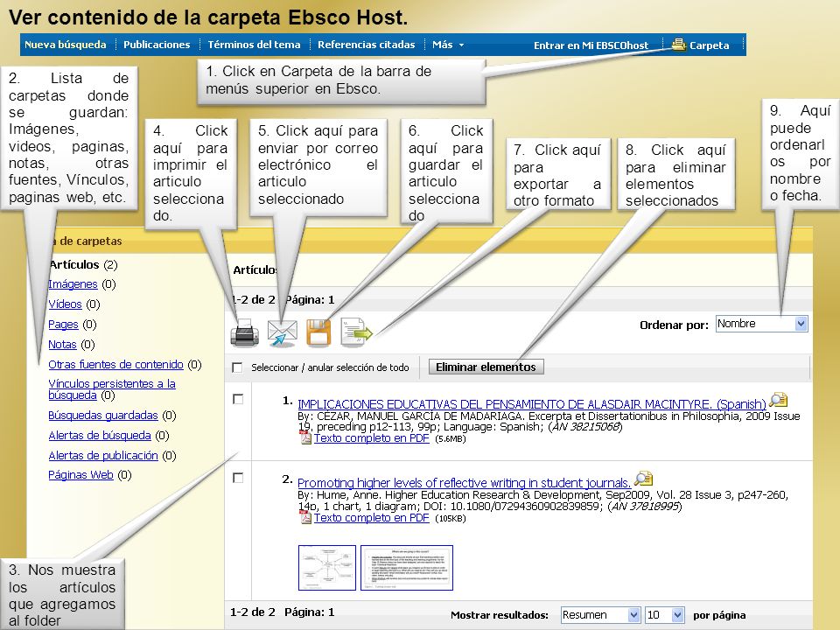Viewport: 840px width, 630px height.
Task: Open Términos del tema menu item
Action: [254, 45]
